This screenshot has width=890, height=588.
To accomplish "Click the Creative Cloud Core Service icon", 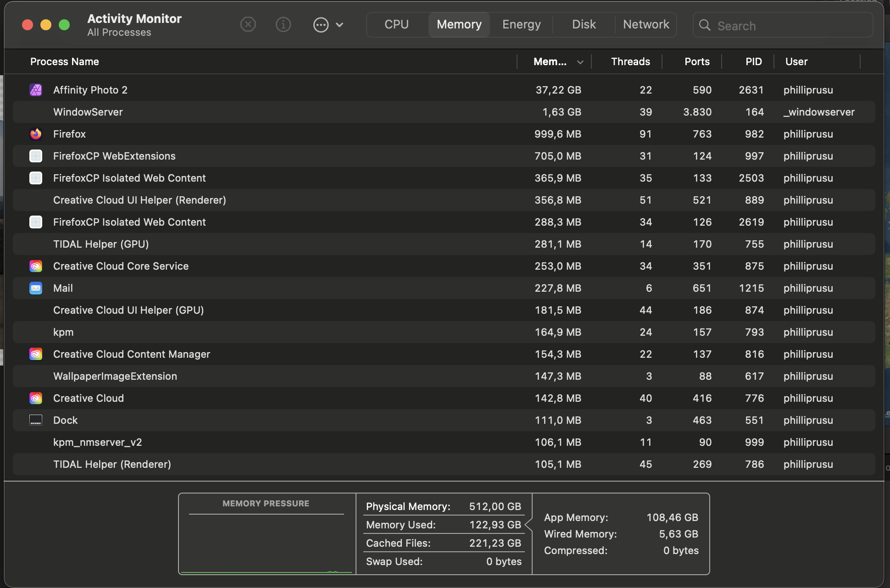I will pyautogui.click(x=36, y=266).
